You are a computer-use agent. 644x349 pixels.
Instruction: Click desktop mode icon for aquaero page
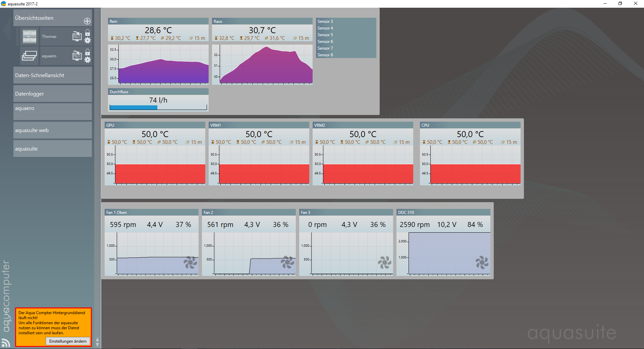(x=77, y=56)
